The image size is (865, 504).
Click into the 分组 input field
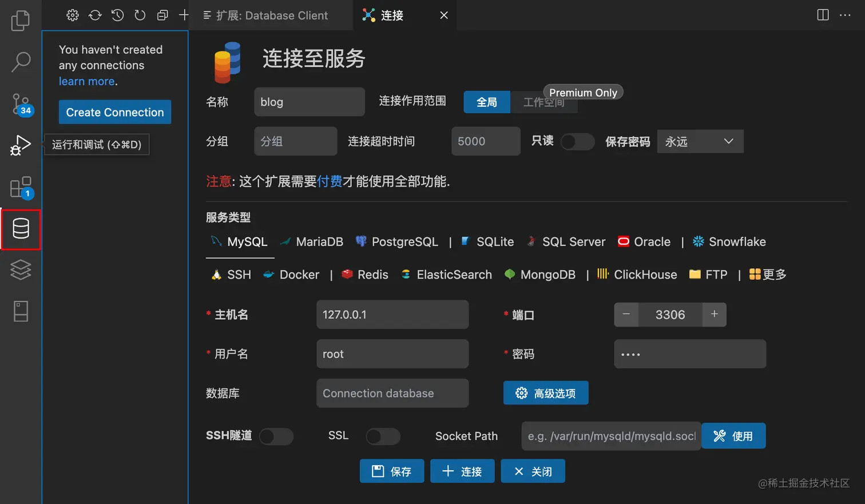click(x=296, y=141)
